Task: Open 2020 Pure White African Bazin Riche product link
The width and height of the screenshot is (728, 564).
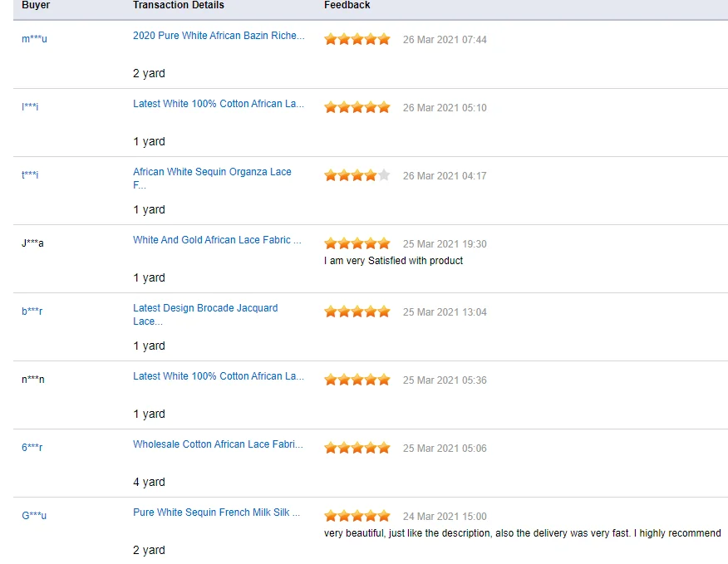Action: click(219, 36)
